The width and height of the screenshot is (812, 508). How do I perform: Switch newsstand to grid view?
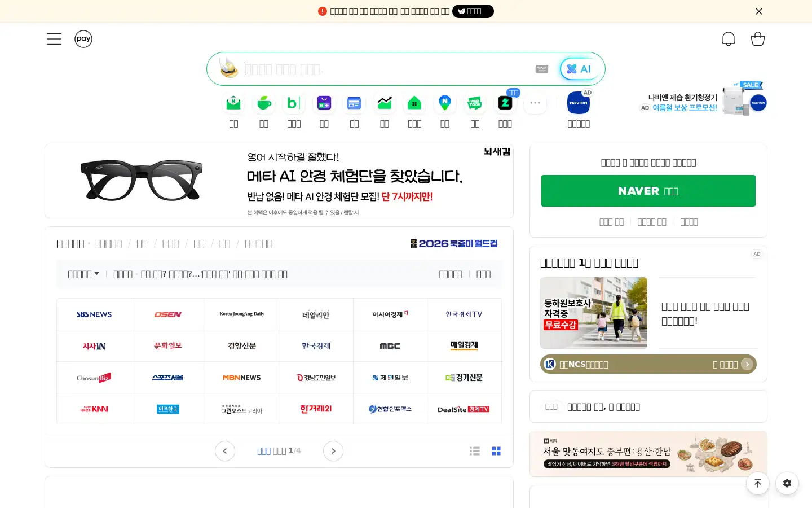click(496, 451)
